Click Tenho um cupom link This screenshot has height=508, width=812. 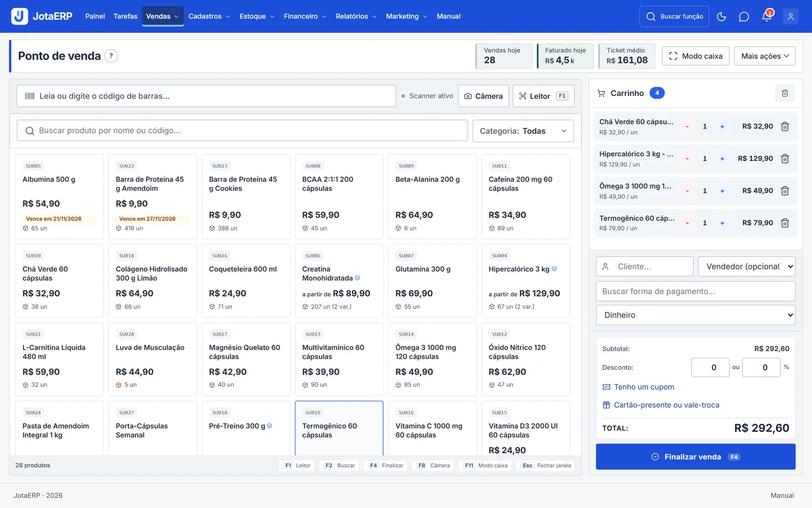click(x=638, y=387)
